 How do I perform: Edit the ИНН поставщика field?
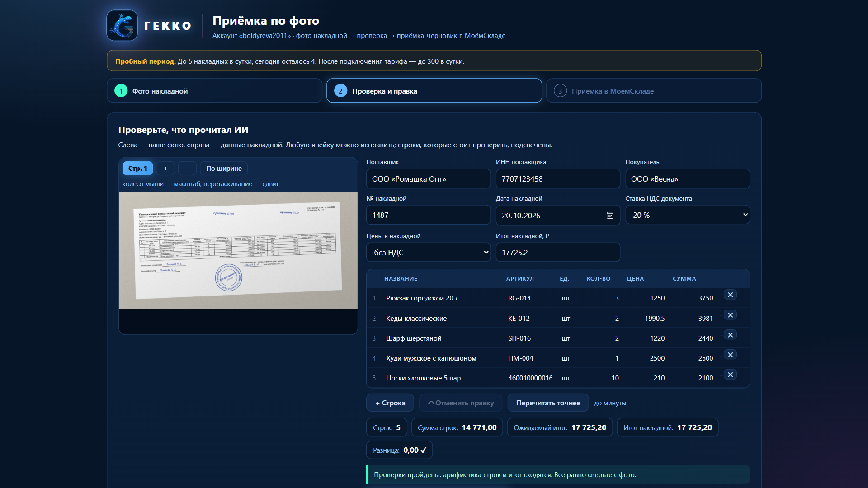[x=558, y=179]
